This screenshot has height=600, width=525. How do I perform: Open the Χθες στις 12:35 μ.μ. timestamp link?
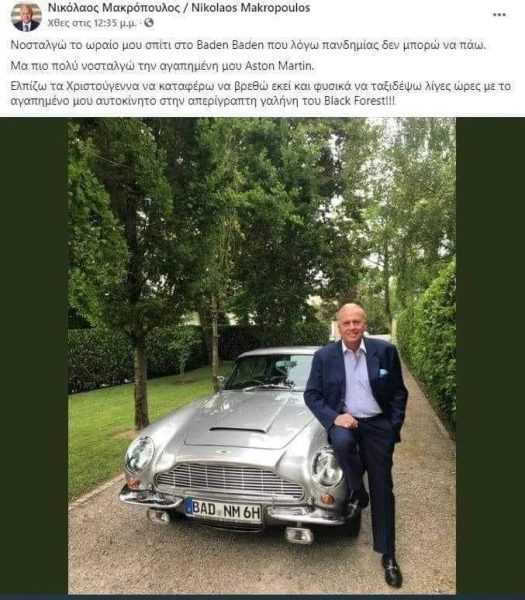92,23
